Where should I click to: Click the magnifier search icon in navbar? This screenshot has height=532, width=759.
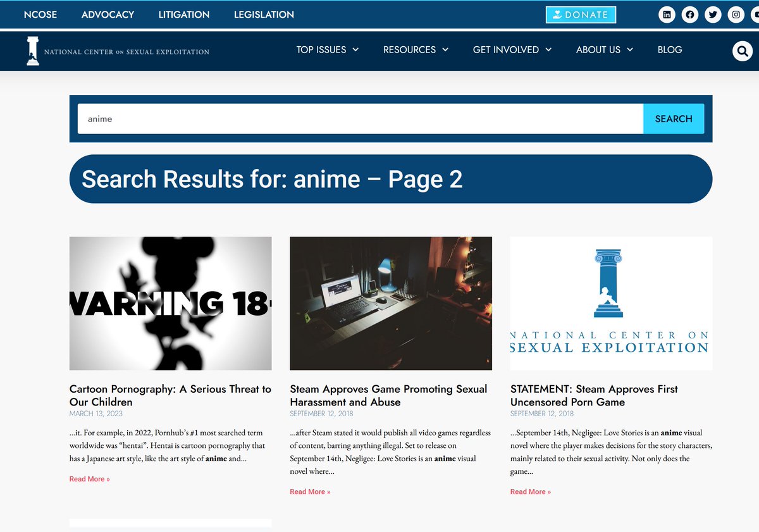click(x=742, y=51)
